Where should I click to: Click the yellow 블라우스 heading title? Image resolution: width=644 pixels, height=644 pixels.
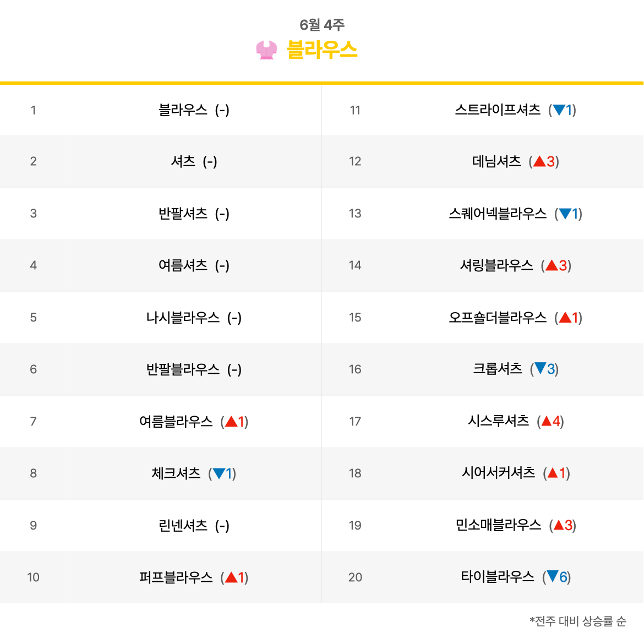point(322,50)
